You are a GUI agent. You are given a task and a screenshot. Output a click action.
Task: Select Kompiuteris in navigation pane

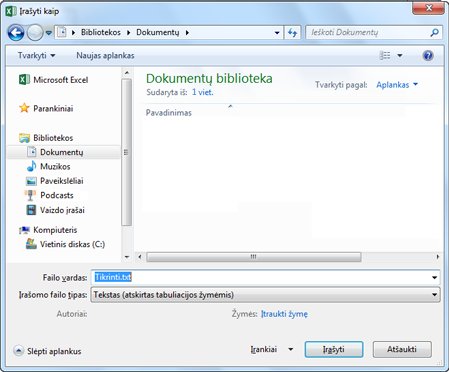48,230
